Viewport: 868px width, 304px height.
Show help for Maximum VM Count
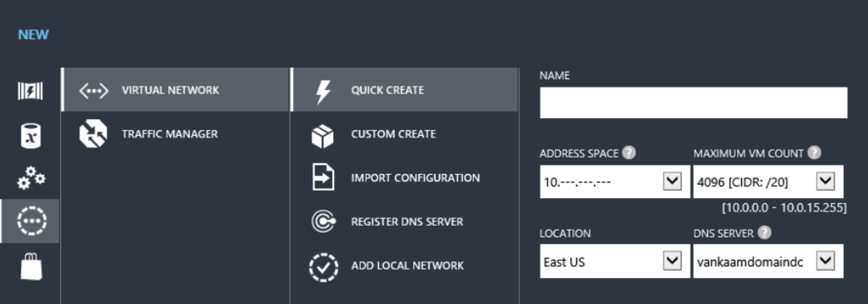pyautogui.click(x=814, y=152)
